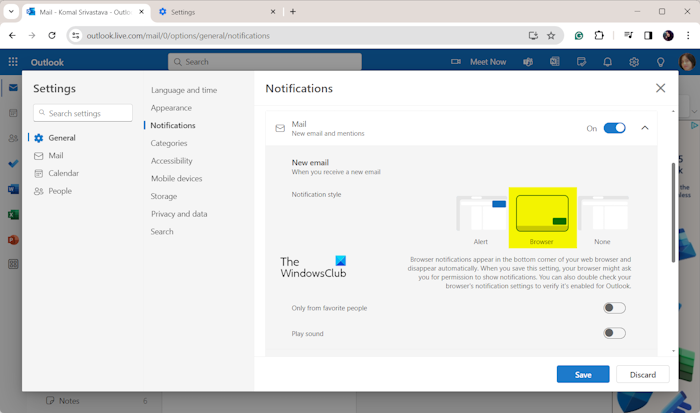This screenshot has width=700, height=413.
Task: Select the None notification style
Action: pos(603,220)
